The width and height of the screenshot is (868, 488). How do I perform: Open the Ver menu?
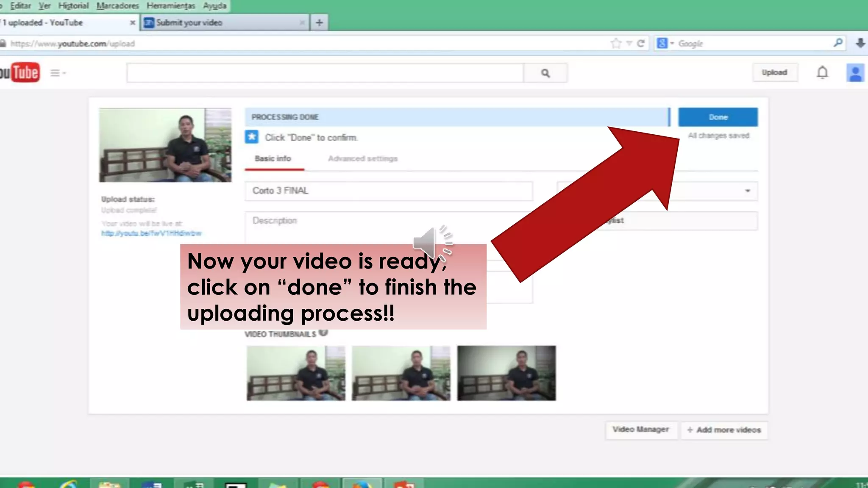[45, 6]
